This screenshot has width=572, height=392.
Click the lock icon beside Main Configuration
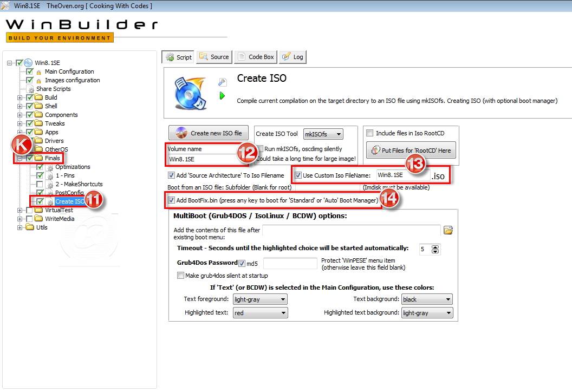point(38,72)
